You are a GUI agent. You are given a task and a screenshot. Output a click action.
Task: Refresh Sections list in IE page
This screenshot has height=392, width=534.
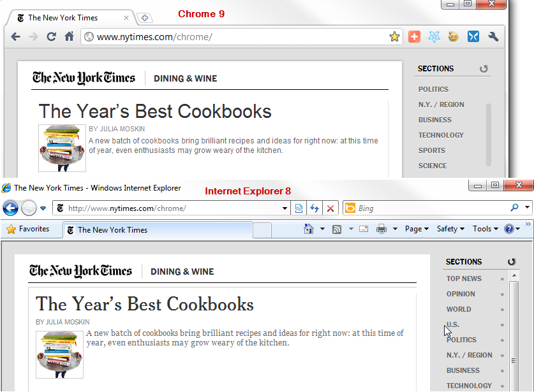pos(512,262)
